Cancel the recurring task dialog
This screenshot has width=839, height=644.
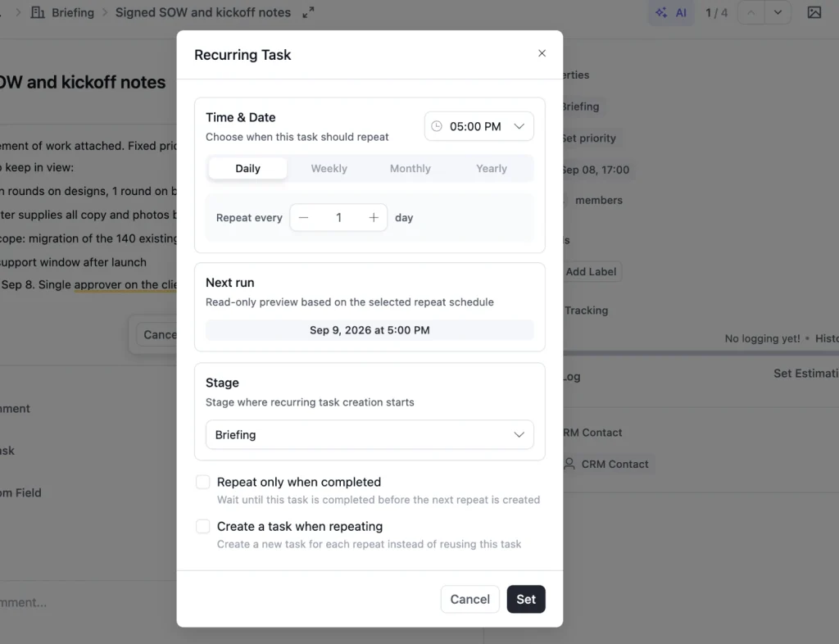pyautogui.click(x=469, y=599)
